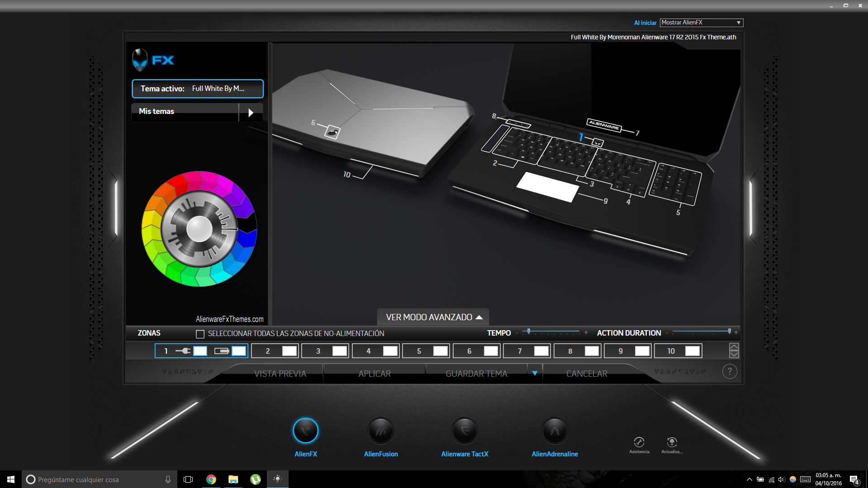
Task: Select zone 5 in the zones row
Action: click(426, 351)
